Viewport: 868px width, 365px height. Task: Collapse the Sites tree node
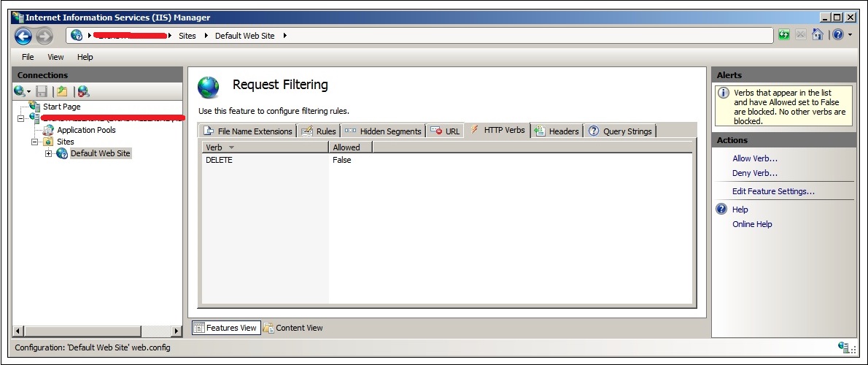tap(34, 142)
